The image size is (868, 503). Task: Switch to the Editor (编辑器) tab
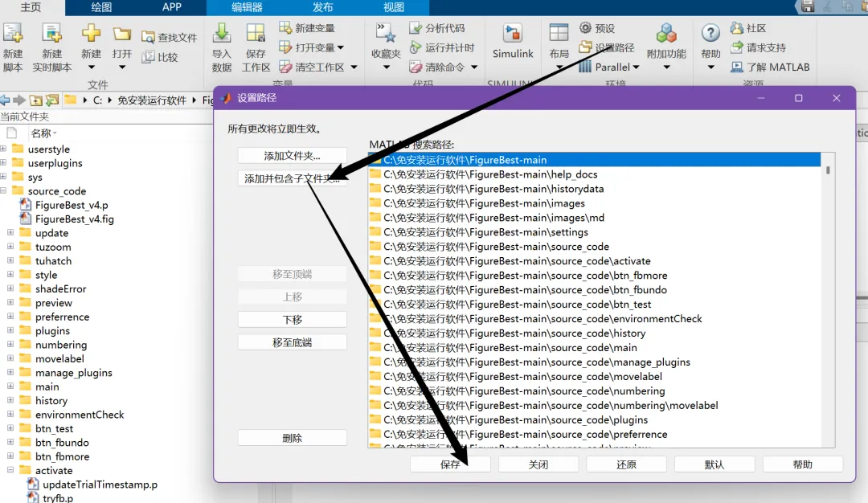(x=247, y=7)
